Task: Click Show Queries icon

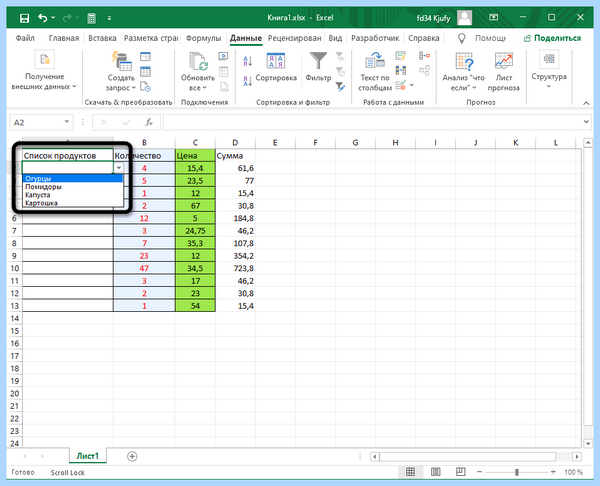Action: [x=145, y=57]
